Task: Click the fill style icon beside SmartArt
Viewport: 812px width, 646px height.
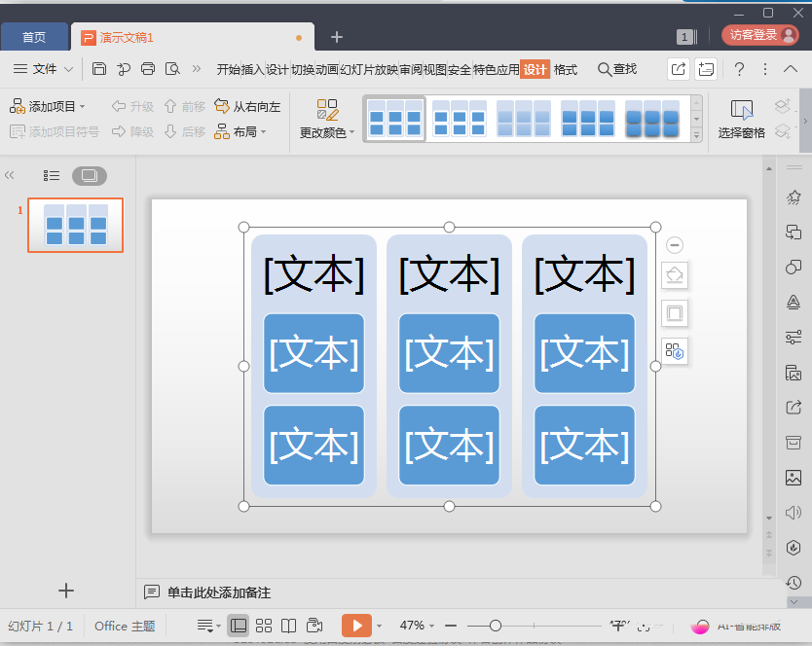Action: pyautogui.click(x=675, y=276)
